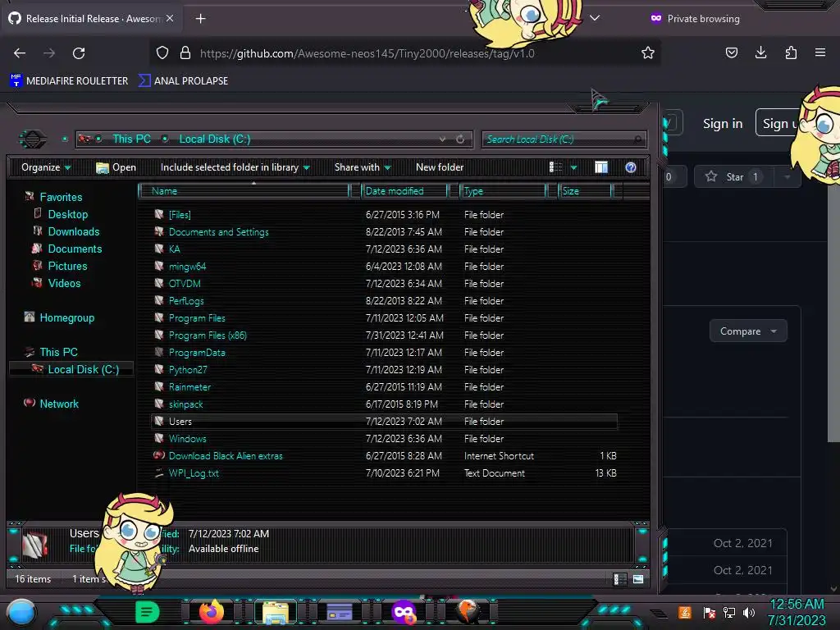Sort by Name column header
Image resolution: width=840 pixels, height=630 pixels.
(244, 190)
